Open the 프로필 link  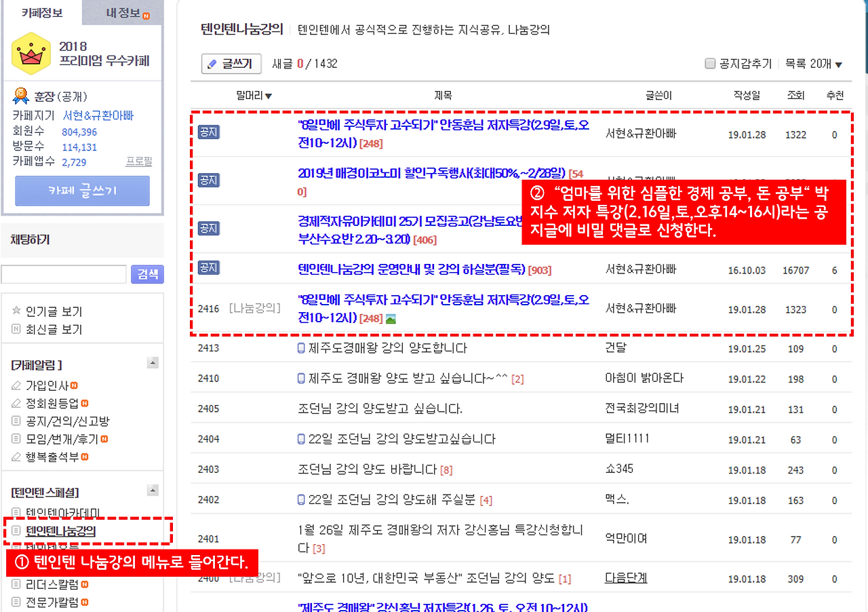(x=139, y=161)
